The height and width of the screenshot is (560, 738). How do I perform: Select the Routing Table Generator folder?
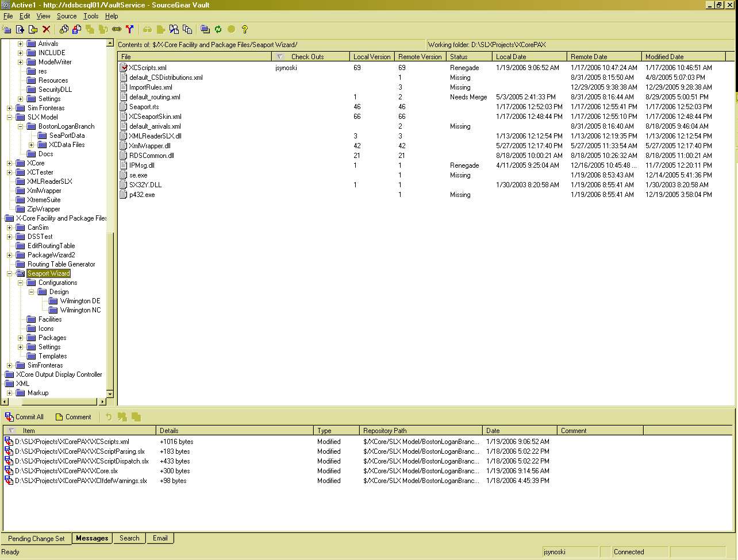coord(61,264)
